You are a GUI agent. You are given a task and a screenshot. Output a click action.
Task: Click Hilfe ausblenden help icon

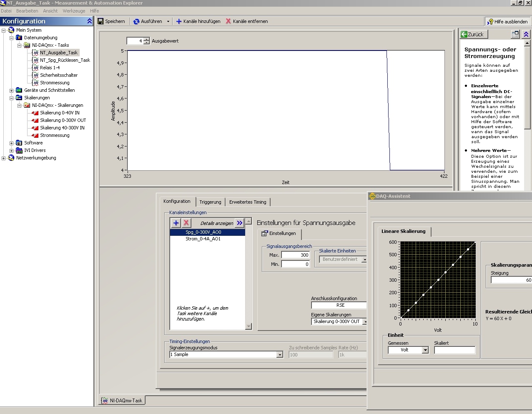490,22
